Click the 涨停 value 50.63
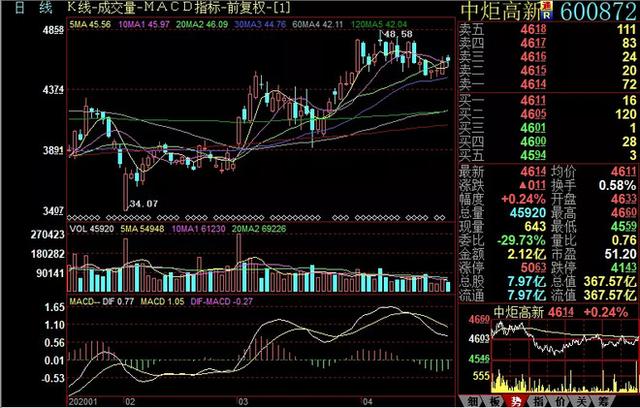 click(533, 268)
